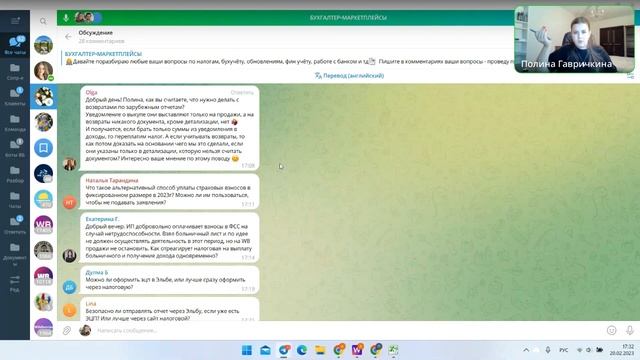The image size is (640, 360).
Task: Open the 'Команда' chat folder
Action: (15, 123)
